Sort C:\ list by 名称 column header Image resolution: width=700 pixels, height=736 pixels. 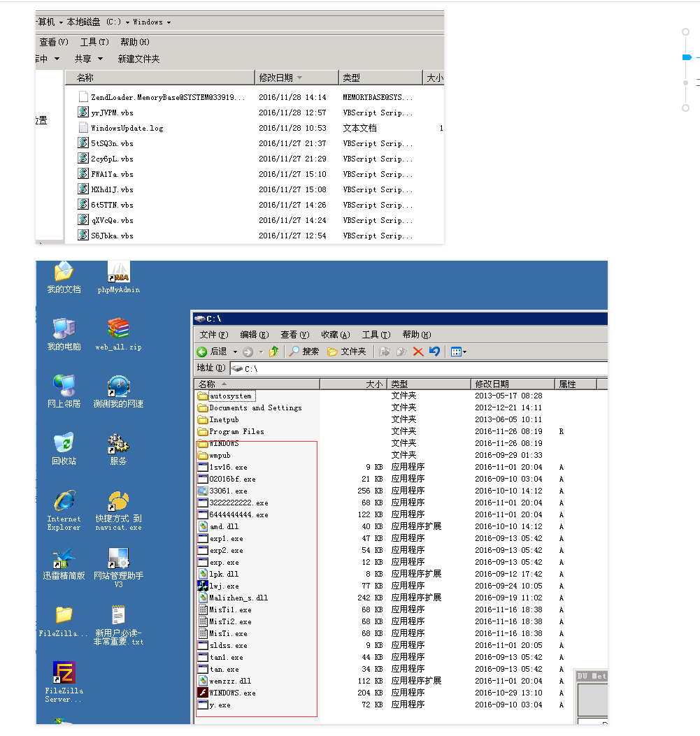point(257,384)
